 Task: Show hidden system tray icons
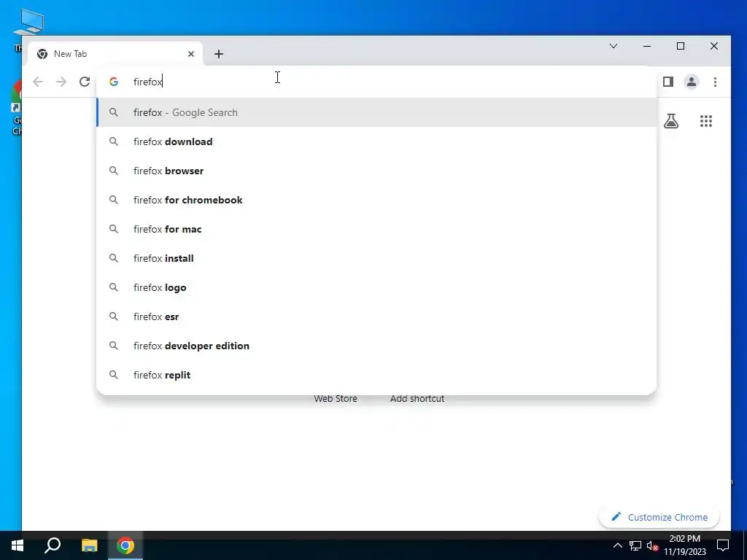tap(617, 545)
